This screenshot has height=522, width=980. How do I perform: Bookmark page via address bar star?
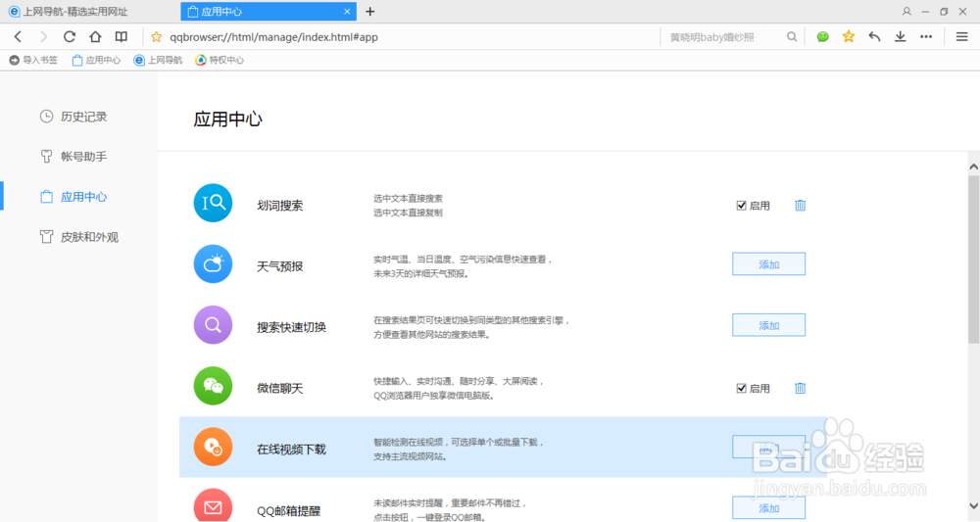tap(156, 37)
